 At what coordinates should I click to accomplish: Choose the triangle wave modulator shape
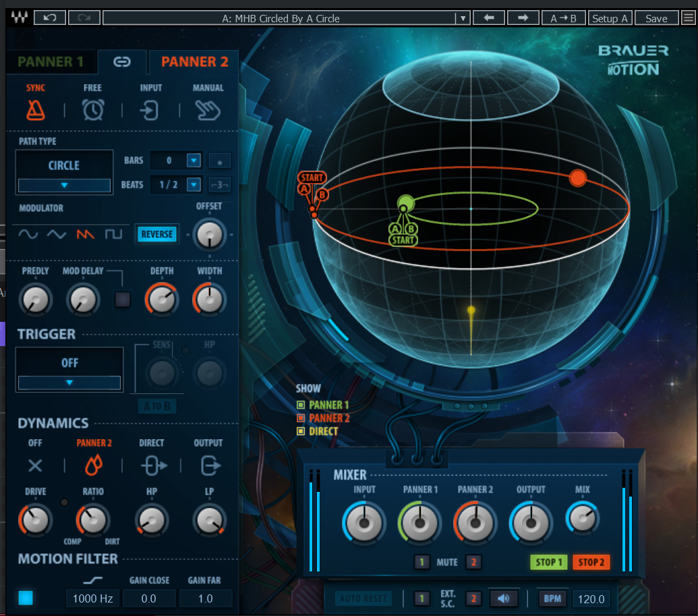57,234
